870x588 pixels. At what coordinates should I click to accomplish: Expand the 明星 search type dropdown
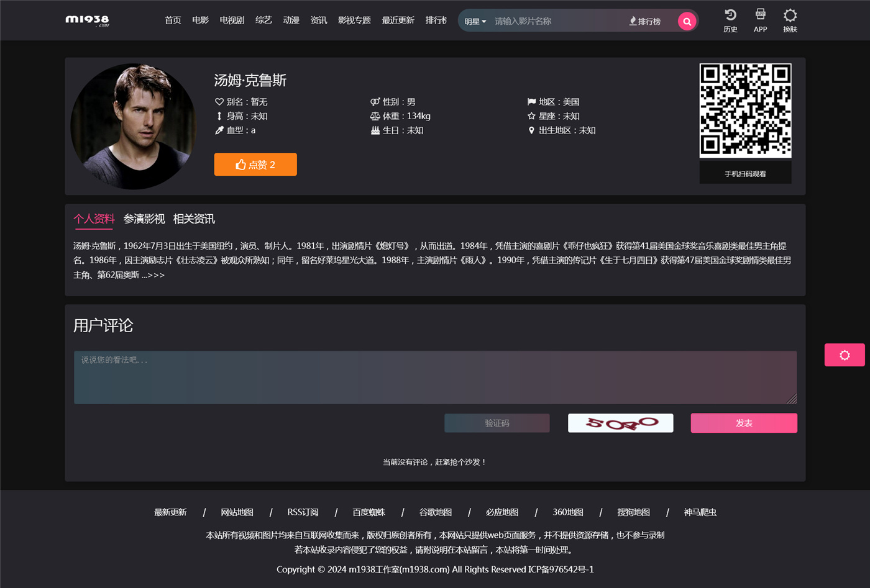475,21
